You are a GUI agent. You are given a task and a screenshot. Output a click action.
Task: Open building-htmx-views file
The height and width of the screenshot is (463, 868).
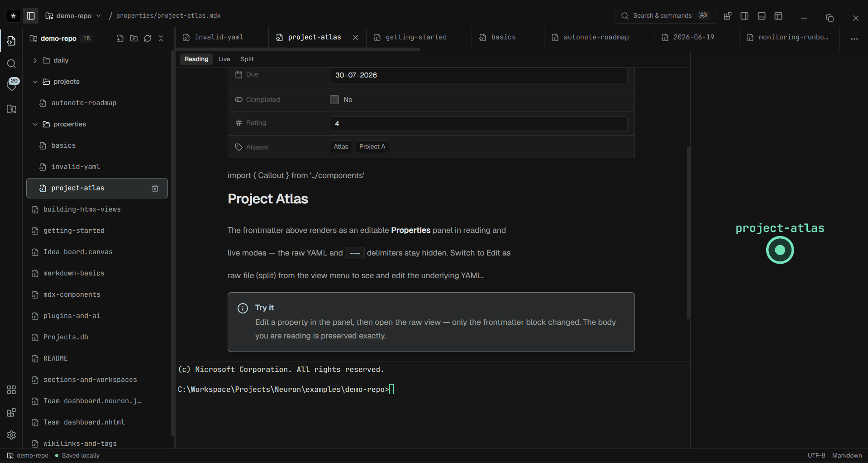(x=97, y=210)
